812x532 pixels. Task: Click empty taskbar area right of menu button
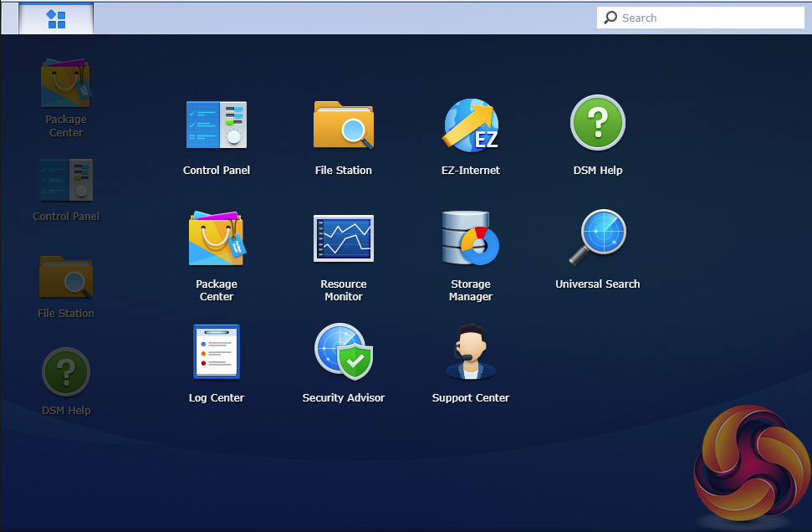point(335,18)
